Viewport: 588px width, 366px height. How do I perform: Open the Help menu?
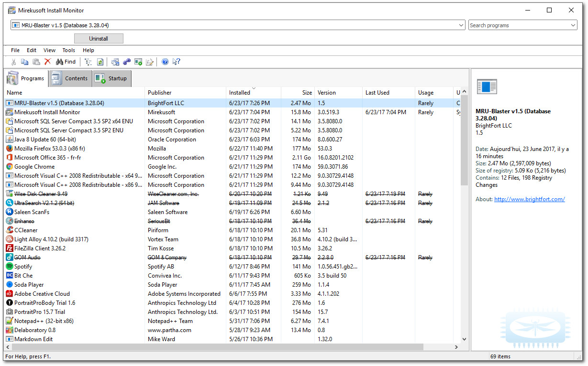tap(89, 50)
